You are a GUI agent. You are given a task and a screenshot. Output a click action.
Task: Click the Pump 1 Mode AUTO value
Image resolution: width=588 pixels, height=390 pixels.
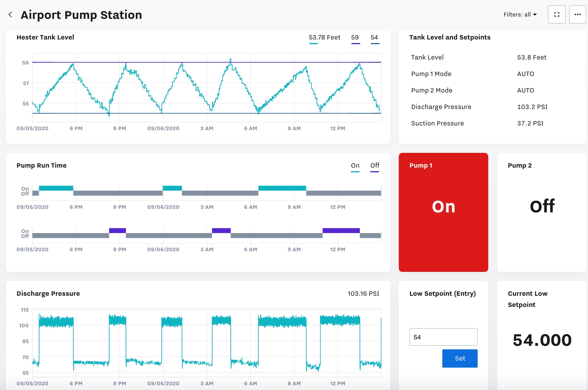tap(525, 74)
